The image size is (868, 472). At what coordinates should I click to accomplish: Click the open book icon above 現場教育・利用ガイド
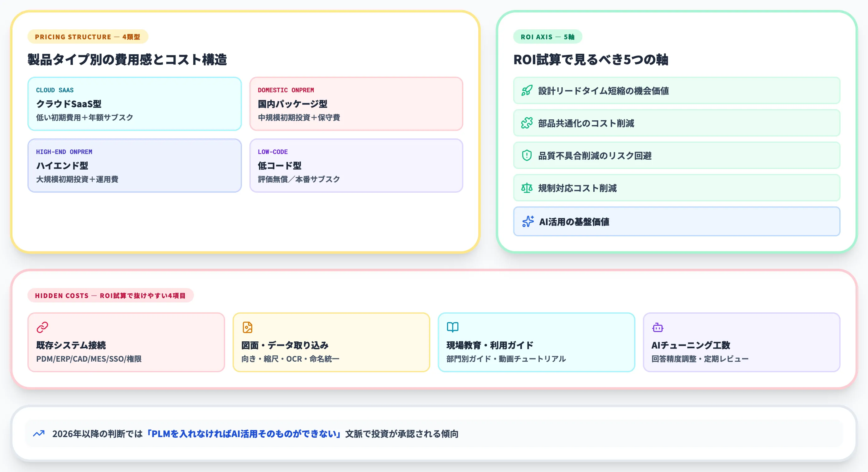tap(452, 327)
